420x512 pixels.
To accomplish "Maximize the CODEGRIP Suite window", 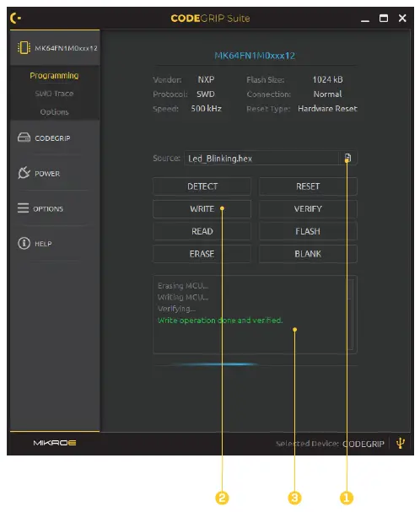I will pyautogui.click(x=384, y=18).
